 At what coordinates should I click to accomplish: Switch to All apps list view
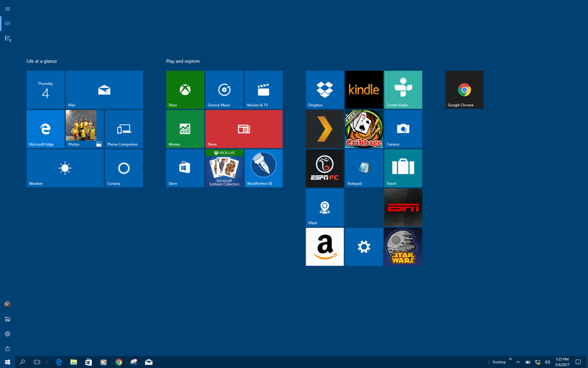(x=7, y=38)
